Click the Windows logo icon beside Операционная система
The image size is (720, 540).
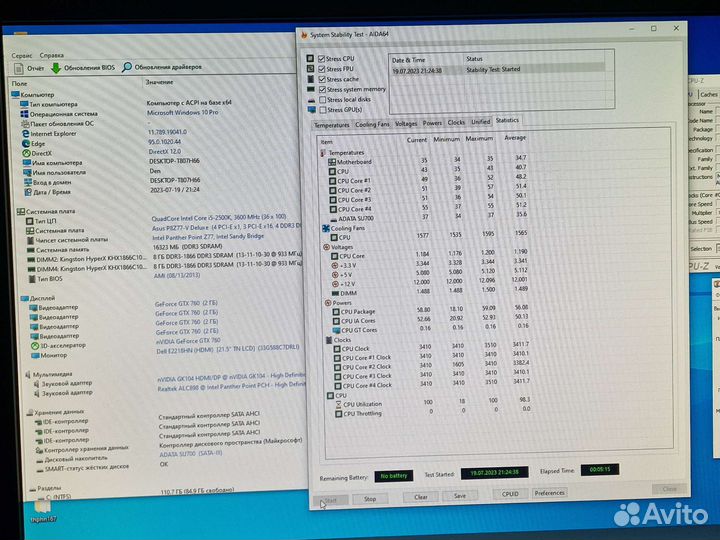[x=24, y=114]
